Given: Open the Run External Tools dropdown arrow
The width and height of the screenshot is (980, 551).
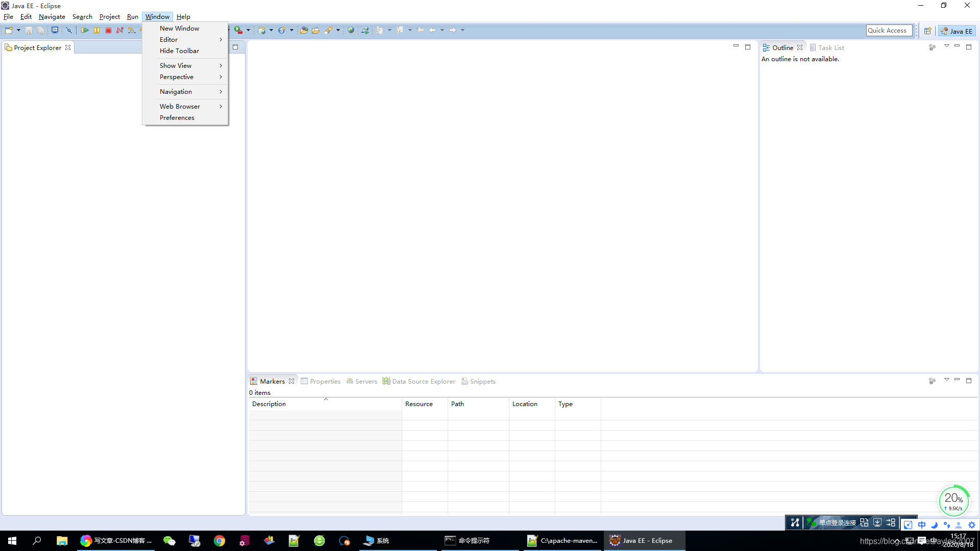Looking at the screenshot, I should pos(248,31).
